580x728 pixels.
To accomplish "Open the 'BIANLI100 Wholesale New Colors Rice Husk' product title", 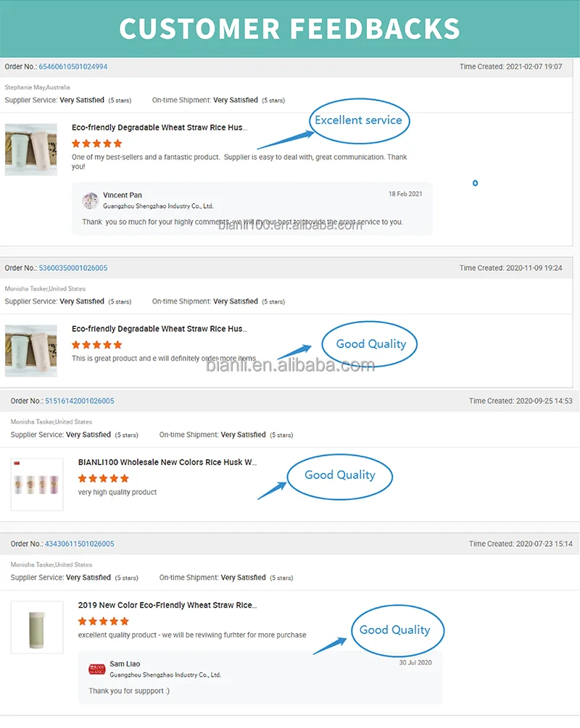I will pos(167,462).
